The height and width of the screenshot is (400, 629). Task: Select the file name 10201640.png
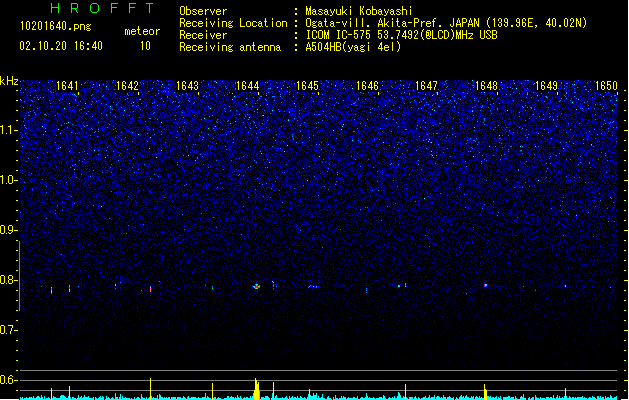click(55, 27)
